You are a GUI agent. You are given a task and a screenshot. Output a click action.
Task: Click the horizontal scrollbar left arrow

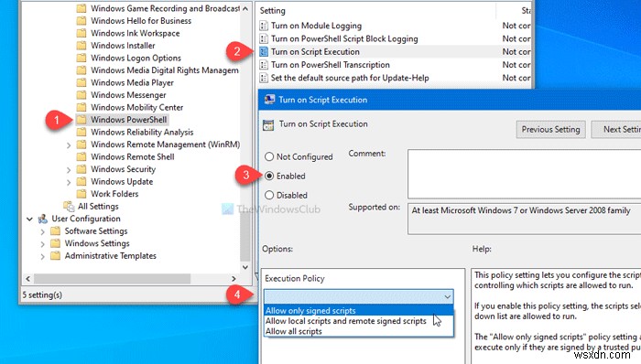(x=27, y=279)
